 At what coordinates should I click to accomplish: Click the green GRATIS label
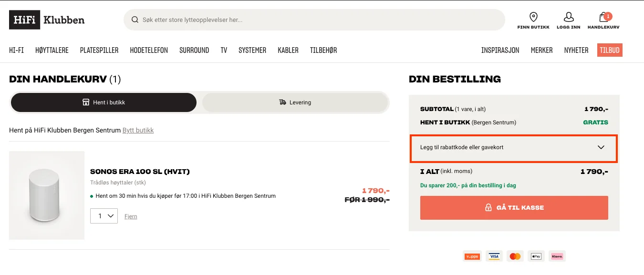pyautogui.click(x=595, y=122)
